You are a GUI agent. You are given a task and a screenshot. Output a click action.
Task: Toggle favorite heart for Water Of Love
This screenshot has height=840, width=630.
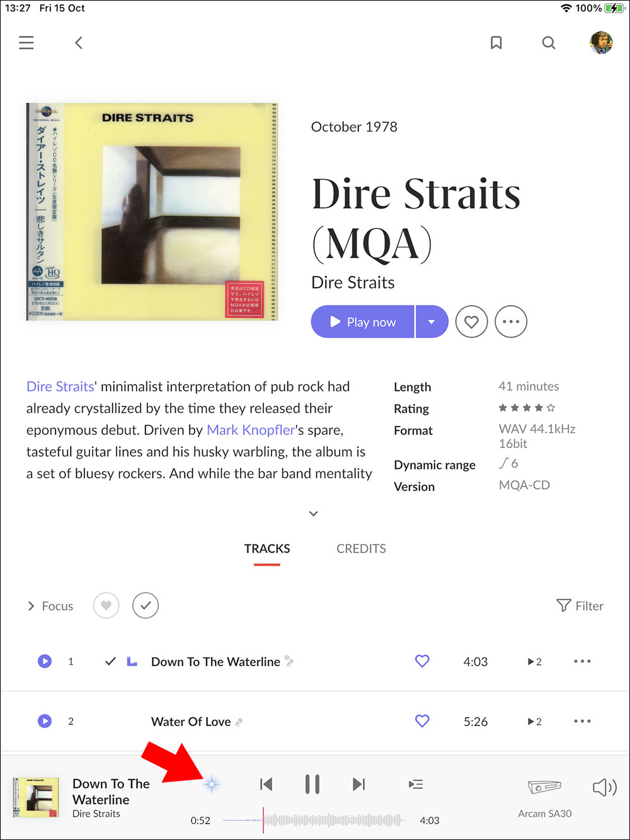coord(422,721)
